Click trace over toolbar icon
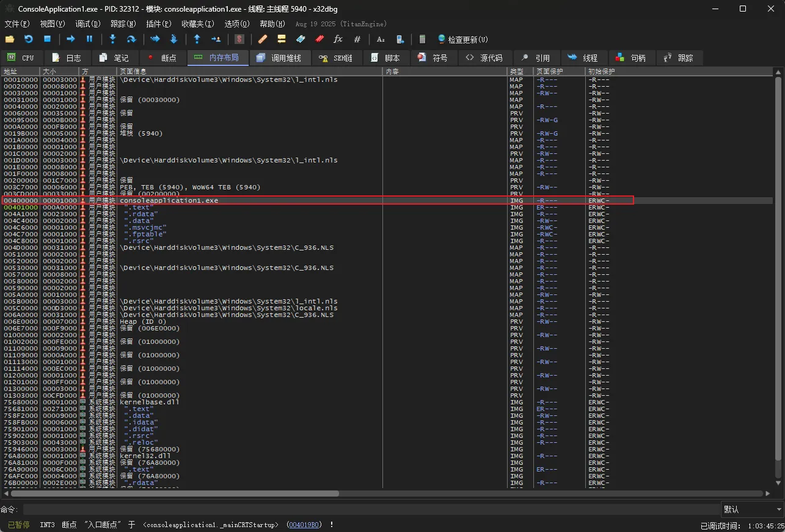 click(173, 39)
